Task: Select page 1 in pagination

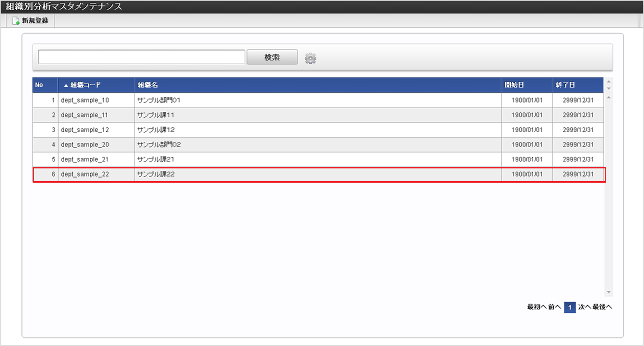Action: tap(569, 307)
